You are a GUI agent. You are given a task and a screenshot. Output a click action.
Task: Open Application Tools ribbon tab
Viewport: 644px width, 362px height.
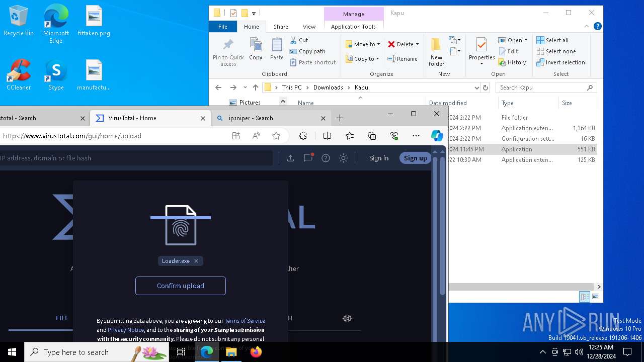tap(353, 27)
